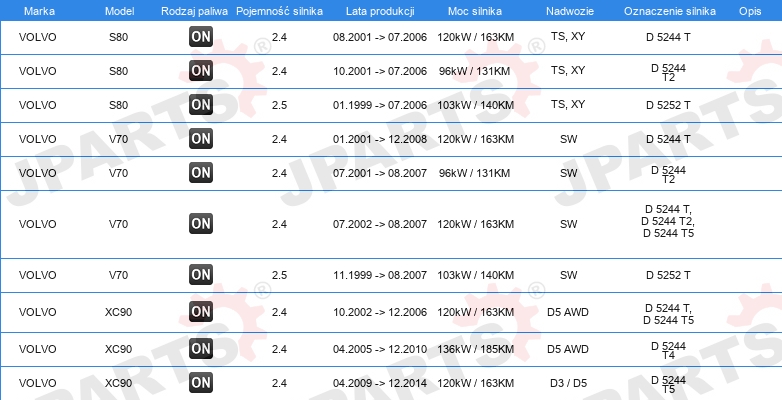Select the date range 01.1999 -> 07.2006
The image size is (782, 400).
380,105
